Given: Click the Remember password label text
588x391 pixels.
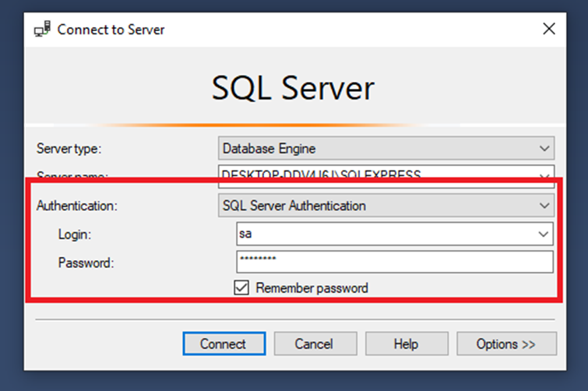Looking at the screenshot, I should (x=312, y=288).
